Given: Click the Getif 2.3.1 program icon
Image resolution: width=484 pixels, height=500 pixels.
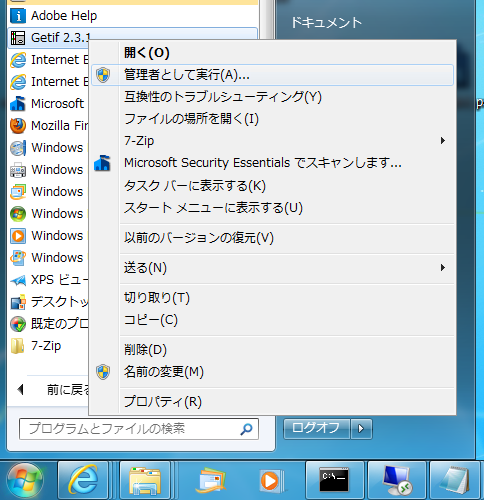Looking at the screenshot, I should coord(18,38).
